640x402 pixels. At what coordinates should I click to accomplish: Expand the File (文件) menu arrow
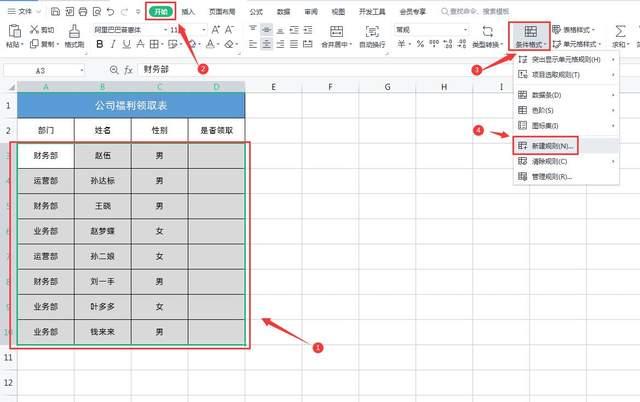38,12
